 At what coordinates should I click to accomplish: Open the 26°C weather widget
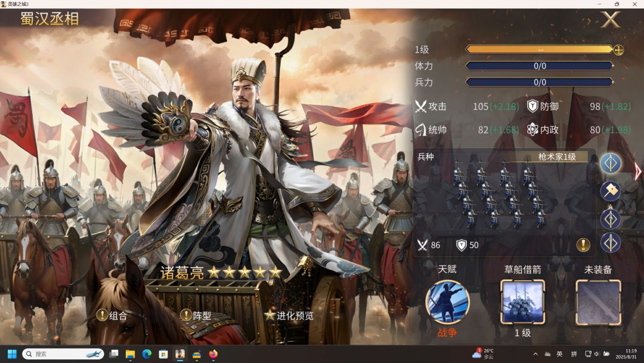pyautogui.click(x=484, y=354)
